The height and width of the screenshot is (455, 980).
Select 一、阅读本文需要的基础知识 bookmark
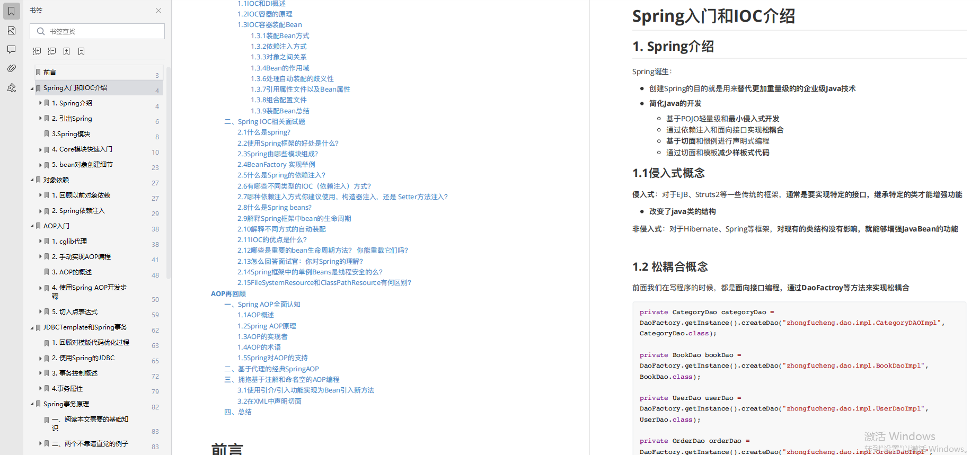pyautogui.click(x=90, y=424)
